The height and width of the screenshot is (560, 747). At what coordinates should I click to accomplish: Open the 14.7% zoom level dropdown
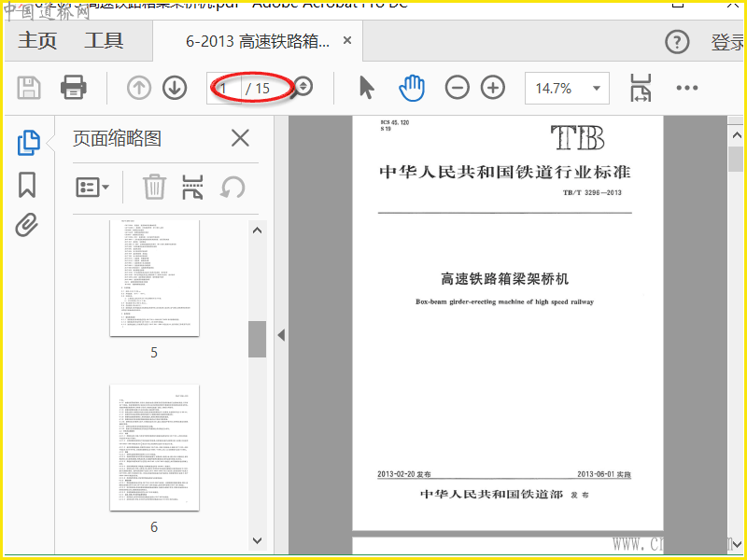point(567,88)
